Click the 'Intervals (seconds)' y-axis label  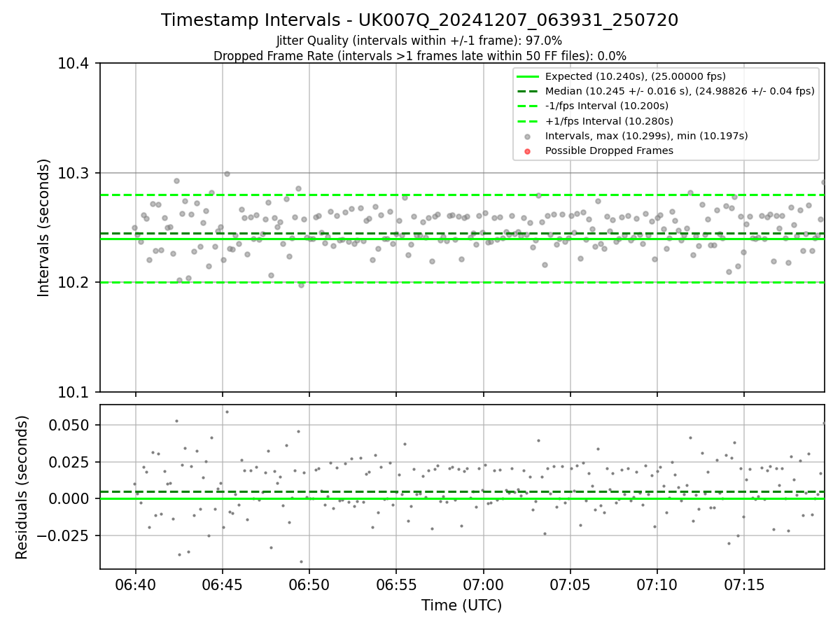[x=44, y=227]
